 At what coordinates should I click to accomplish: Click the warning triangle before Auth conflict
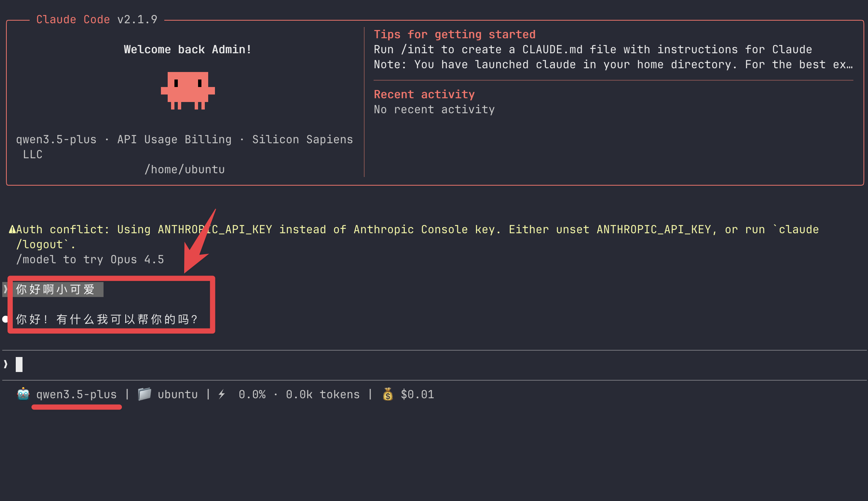click(x=12, y=229)
